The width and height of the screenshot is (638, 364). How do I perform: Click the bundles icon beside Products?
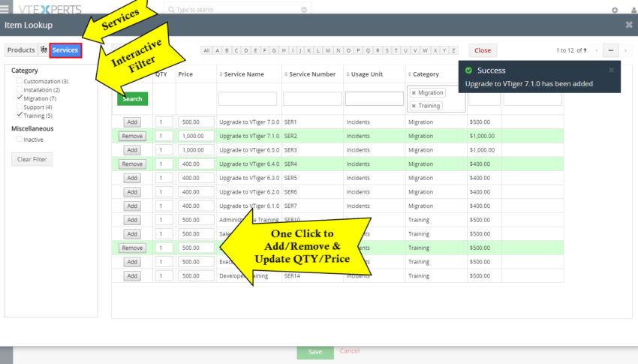coord(44,50)
